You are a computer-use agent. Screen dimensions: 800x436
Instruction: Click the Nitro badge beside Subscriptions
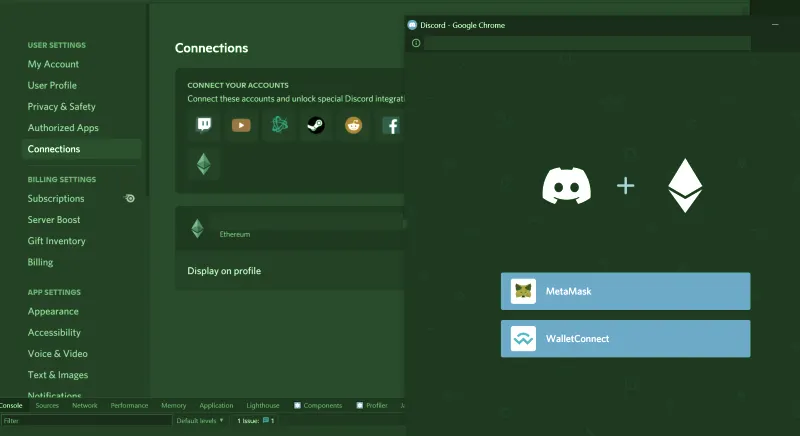[129, 198]
